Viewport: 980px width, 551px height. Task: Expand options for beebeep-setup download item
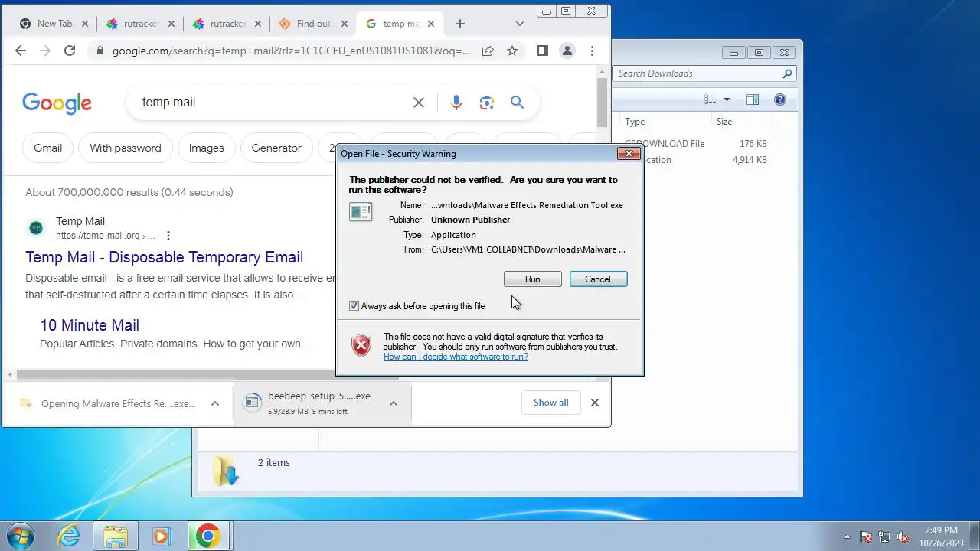pyautogui.click(x=393, y=403)
